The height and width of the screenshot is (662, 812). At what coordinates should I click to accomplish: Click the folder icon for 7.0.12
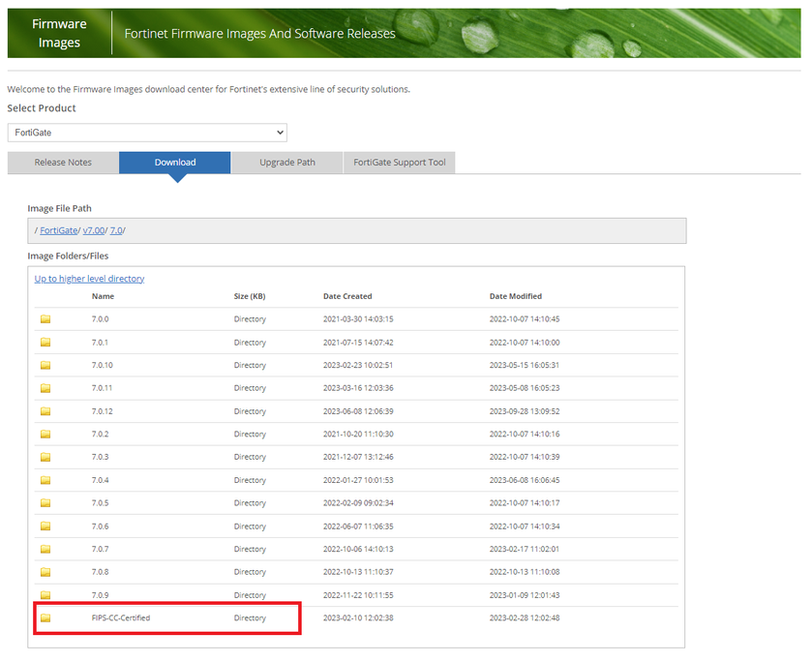click(45, 411)
